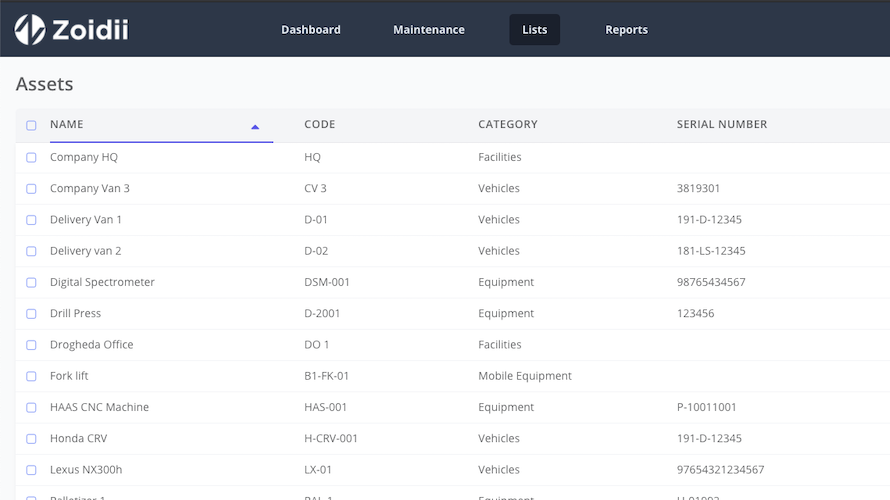Open the Lexus NX300h asset
890x500 pixels.
tap(86, 469)
